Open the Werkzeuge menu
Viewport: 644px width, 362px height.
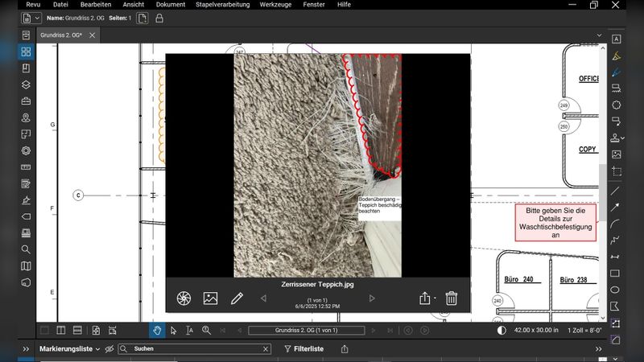[275, 5]
